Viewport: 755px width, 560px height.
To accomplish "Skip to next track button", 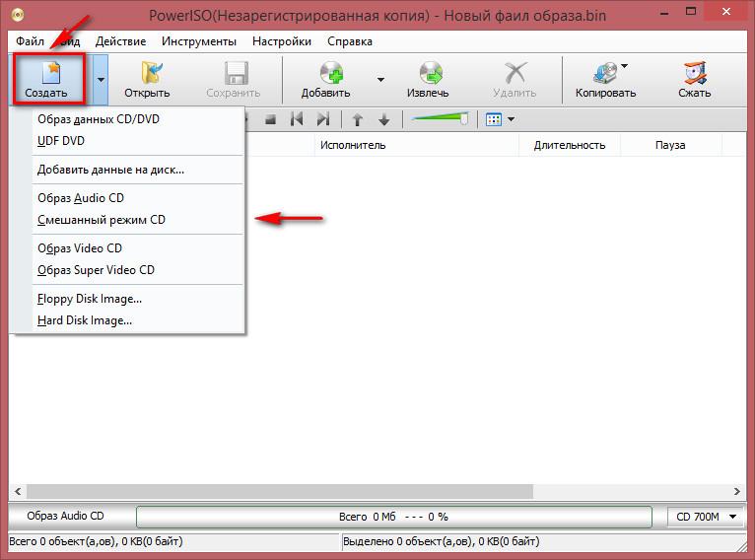I will (323, 119).
